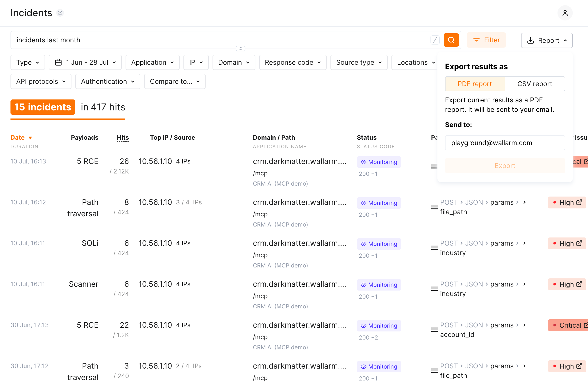The height and width of the screenshot is (385, 588).
Task: Open the IP filter dropdown
Action: point(196,62)
